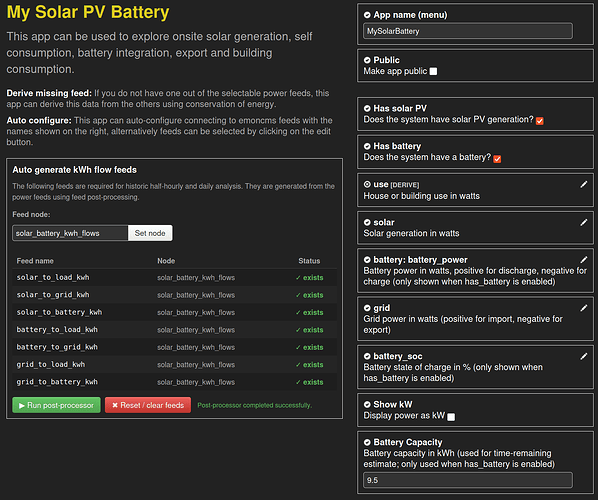Click the Battery Capacity value field

[468, 480]
